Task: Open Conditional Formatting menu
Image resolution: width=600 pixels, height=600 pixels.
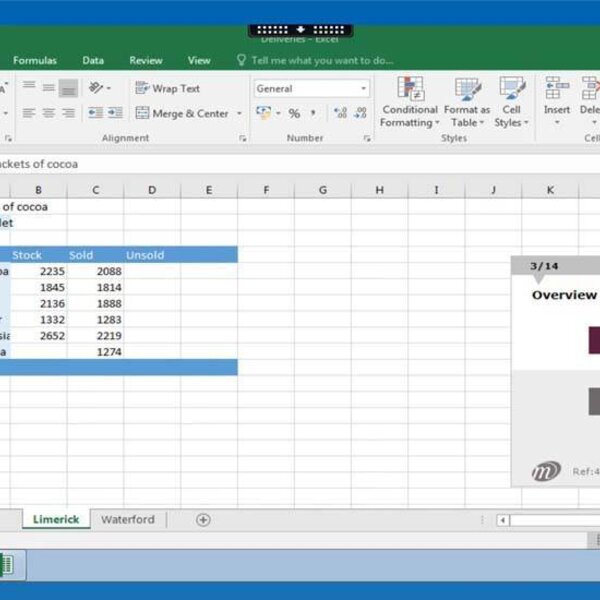Action: (409, 102)
